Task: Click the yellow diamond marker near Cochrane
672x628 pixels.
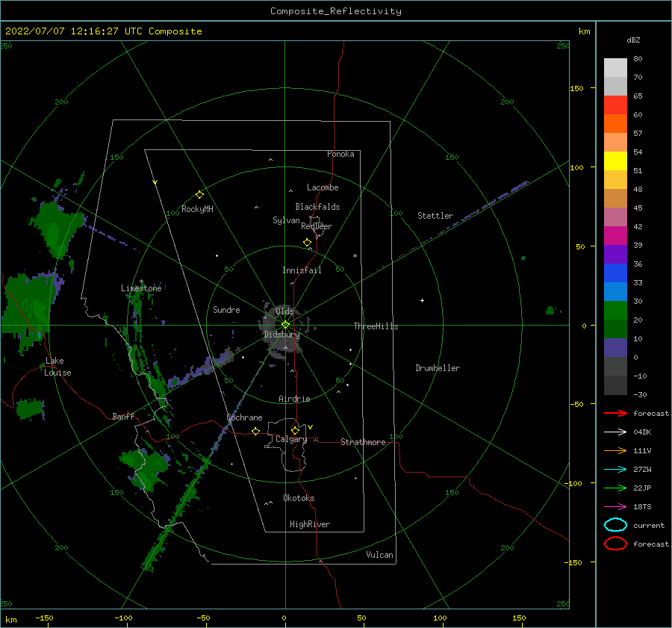Action: [256, 432]
